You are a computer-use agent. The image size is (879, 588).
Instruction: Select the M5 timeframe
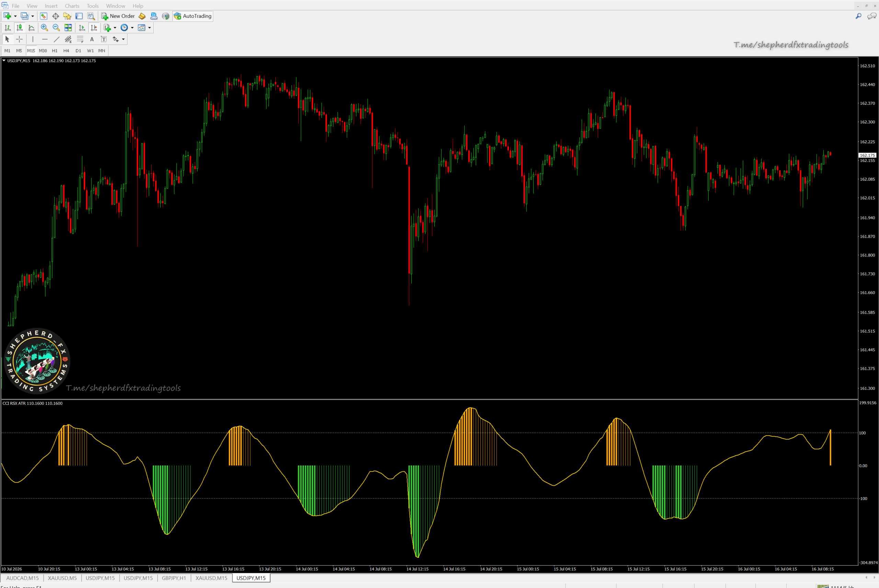[x=19, y=50]
